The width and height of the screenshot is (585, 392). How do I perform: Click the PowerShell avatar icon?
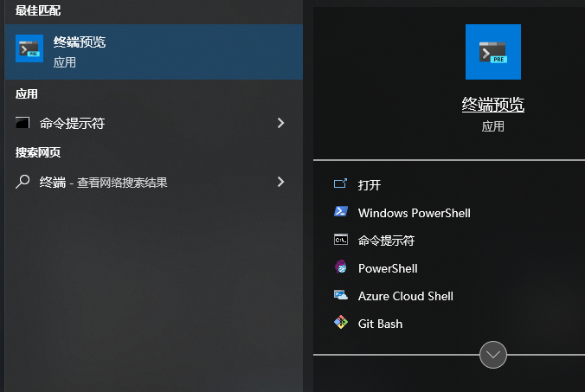[341, 267]
